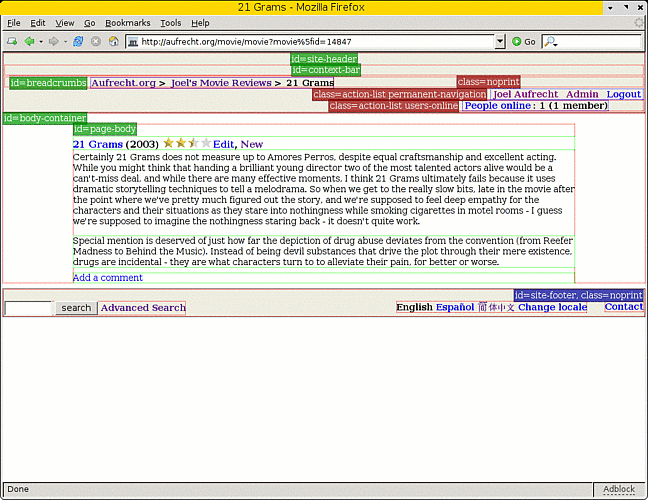Click the site search text field
This screenshot has height=500, width=648.
coord(28,308)
